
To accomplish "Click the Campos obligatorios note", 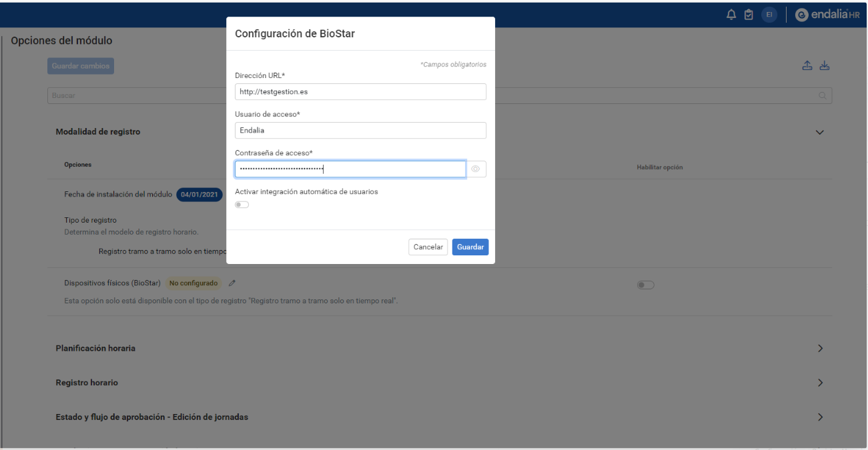I will [x=453, y=65].
